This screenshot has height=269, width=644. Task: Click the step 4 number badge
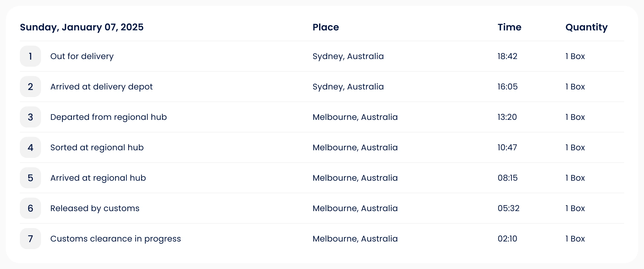(30, 147)
